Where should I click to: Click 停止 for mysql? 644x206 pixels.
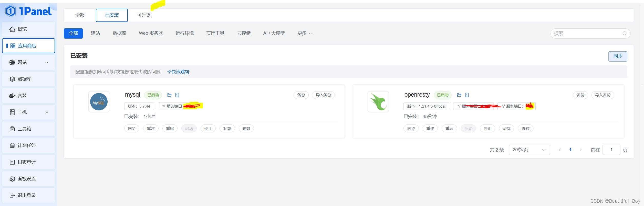pyautogui.click(x=208, y=128)
